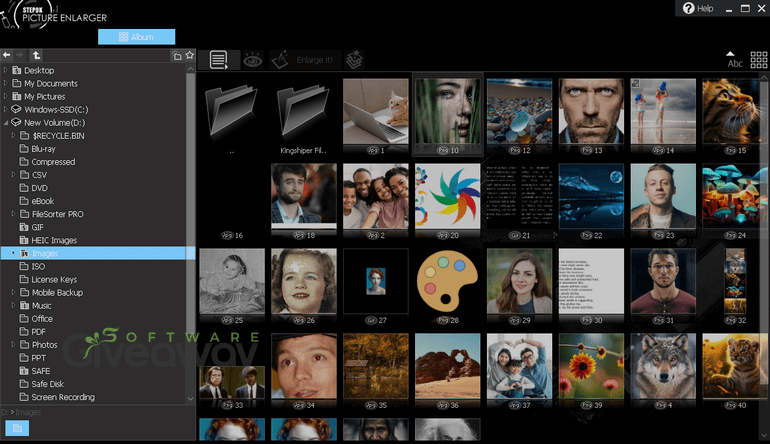The height and width of the screenshot is (444, 770).
Task: Select thumbnail 4 wolf
Action: [663, 366]
